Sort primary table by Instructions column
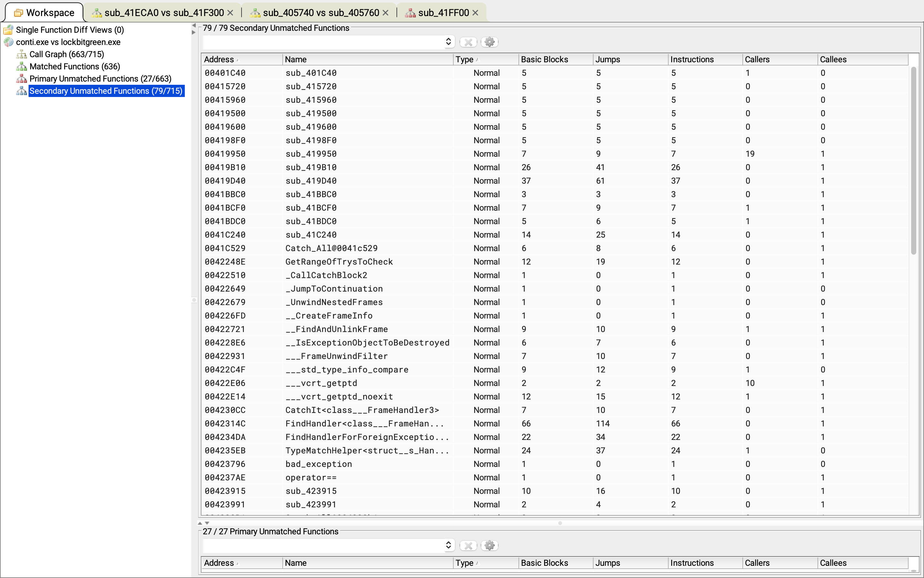This screenshot has width=924, height=578. (706, 563)
